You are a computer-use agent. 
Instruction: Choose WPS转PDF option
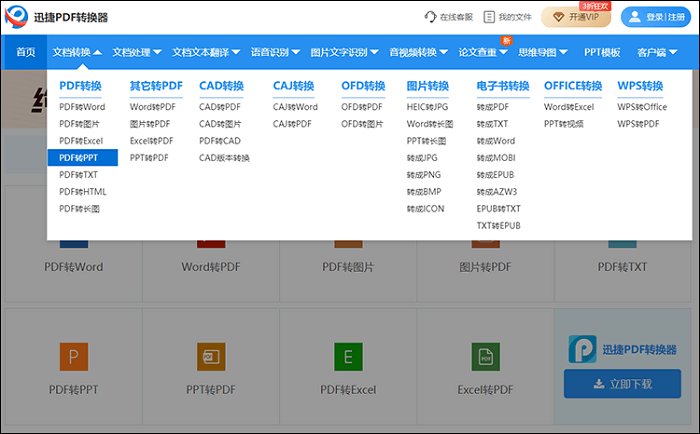pyautogui.click(x=638, y=124)
